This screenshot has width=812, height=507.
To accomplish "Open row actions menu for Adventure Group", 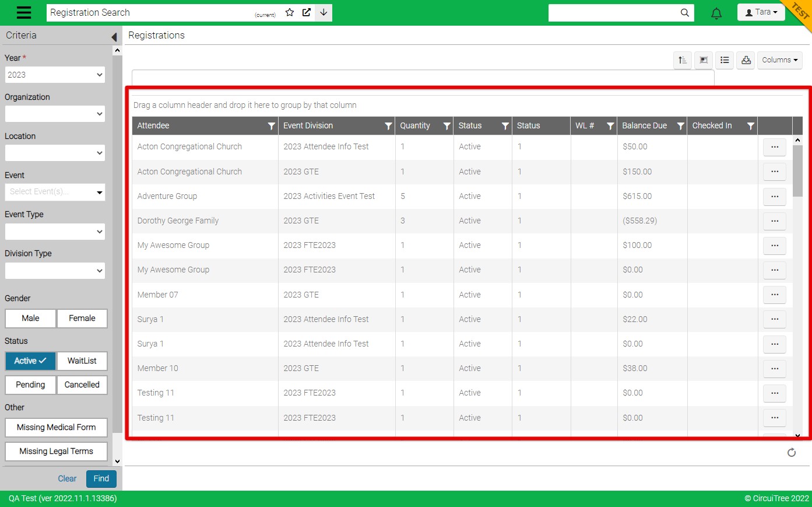I will tap(774, 197).
